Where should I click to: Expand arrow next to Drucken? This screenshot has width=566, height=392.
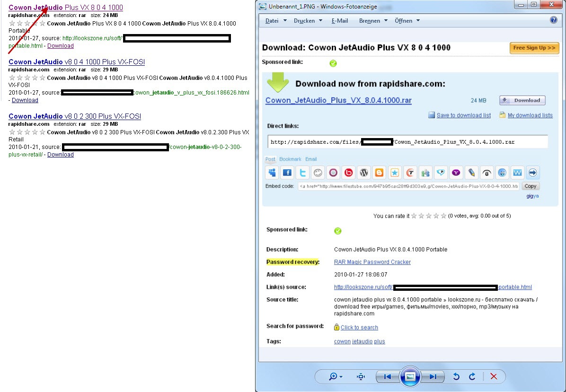320,20
